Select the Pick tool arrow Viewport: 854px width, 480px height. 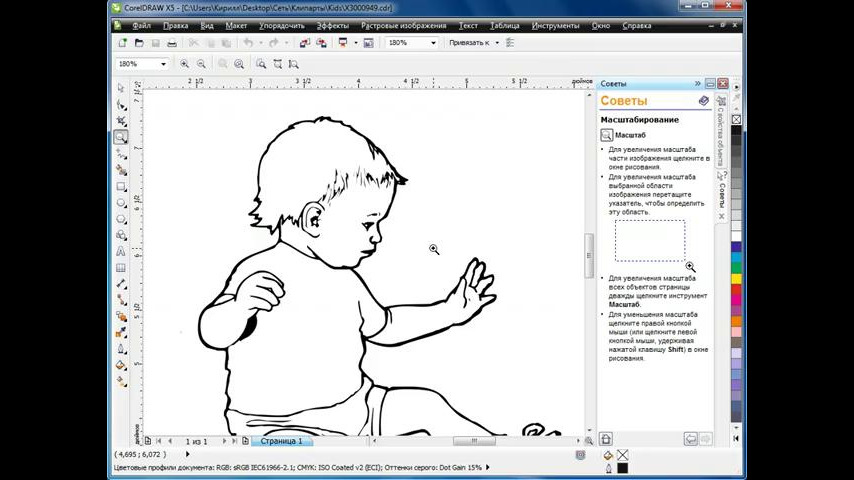[121, 88]
